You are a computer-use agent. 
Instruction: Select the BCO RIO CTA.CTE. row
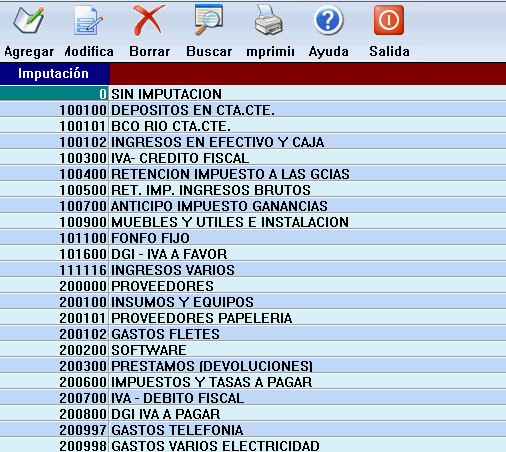[253, 126]
